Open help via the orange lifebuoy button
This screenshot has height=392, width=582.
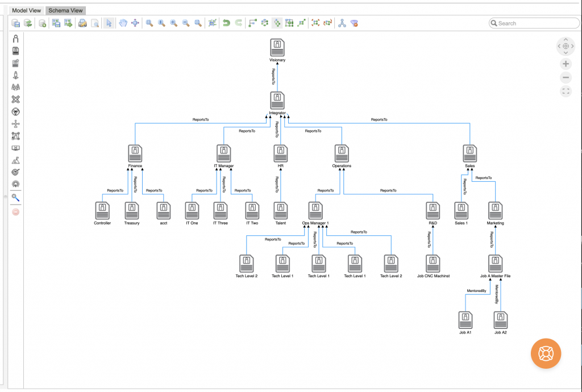(x=546, y=353)
